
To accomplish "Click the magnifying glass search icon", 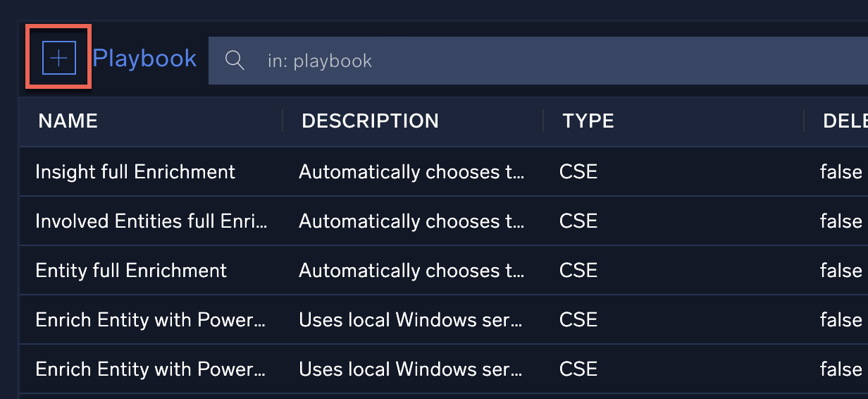I will [x=235, y=61].
